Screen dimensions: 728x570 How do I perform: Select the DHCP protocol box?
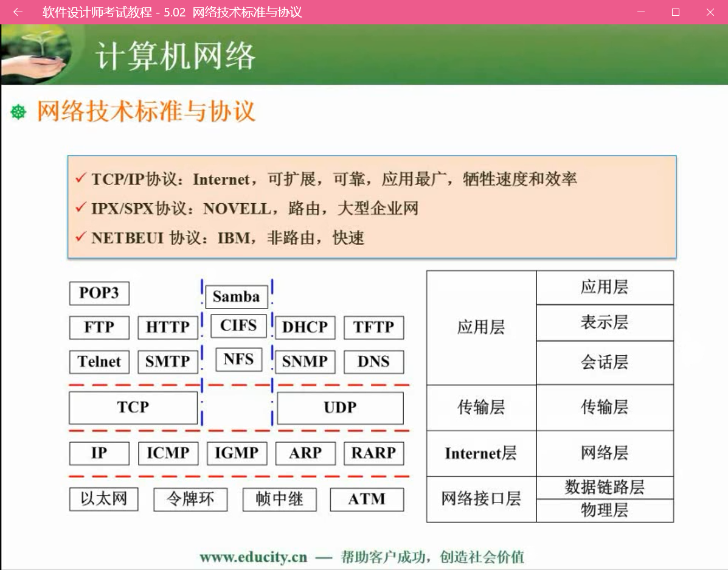[305, 327]
